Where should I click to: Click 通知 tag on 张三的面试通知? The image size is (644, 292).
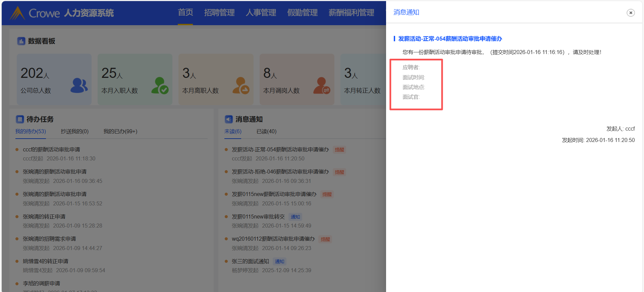279,261
